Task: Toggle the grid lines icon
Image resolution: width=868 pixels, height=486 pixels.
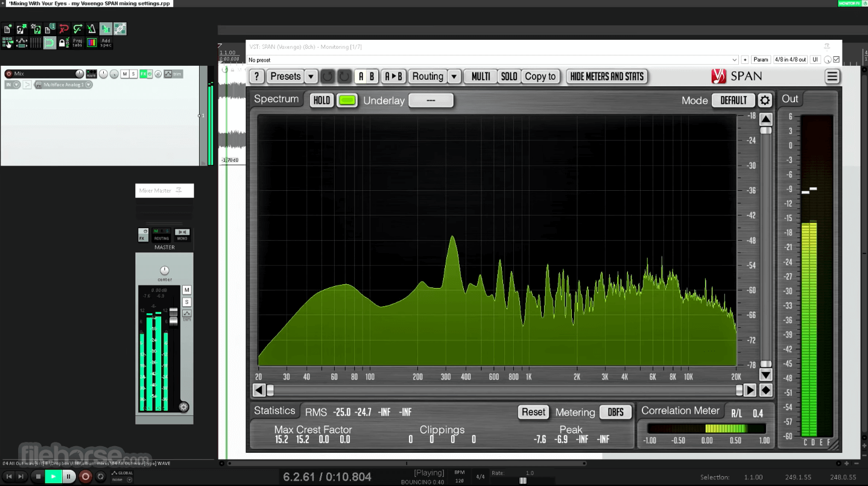Action: click(x=36, y=42)
